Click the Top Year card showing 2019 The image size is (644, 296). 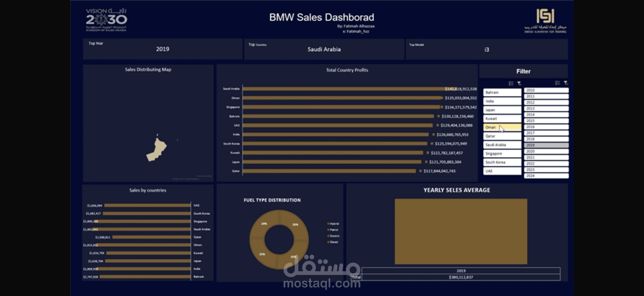[x=163, y=49]
